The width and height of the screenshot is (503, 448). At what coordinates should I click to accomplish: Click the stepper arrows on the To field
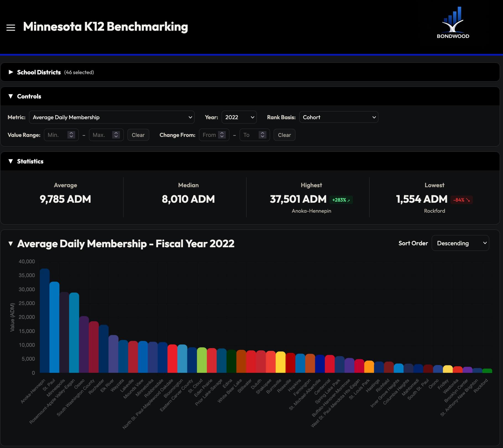262,135
